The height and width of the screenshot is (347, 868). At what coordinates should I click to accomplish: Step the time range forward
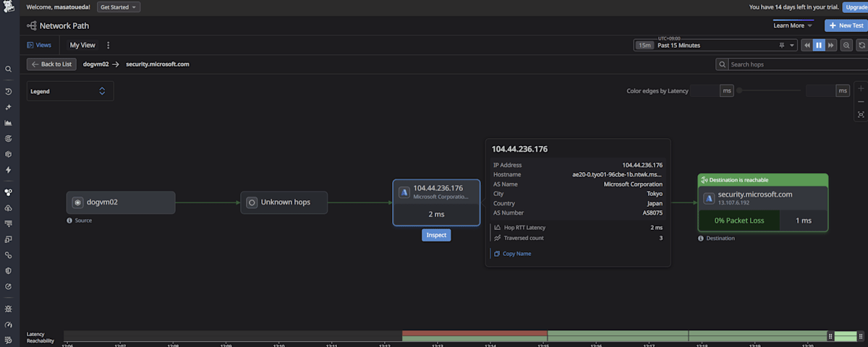point(831,45)
